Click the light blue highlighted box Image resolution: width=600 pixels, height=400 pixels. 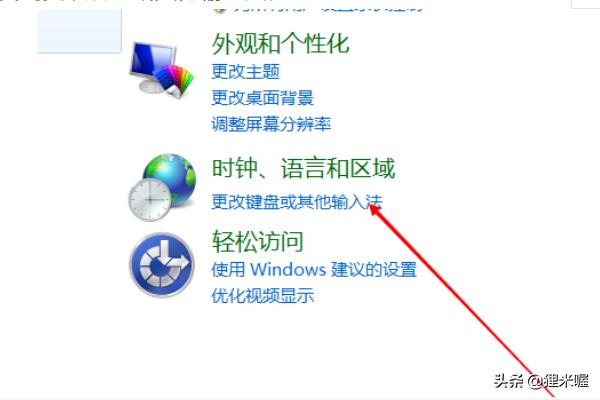click(80, 31)
